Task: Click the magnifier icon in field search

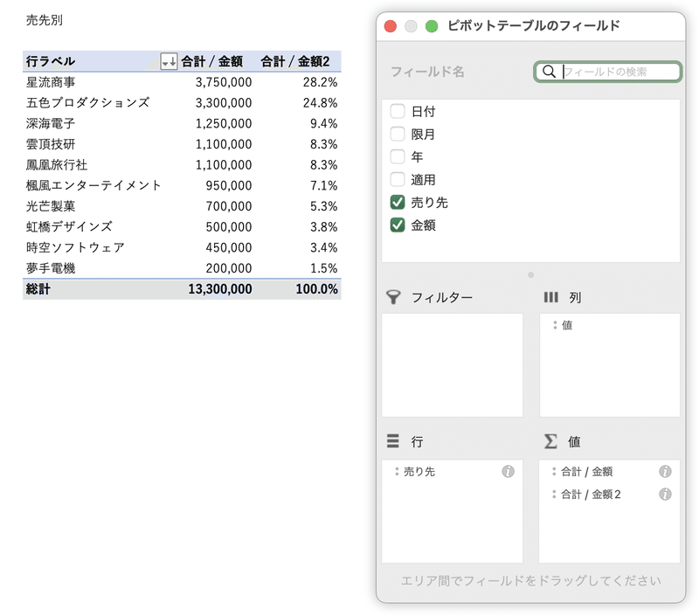Action: [550, 72]
